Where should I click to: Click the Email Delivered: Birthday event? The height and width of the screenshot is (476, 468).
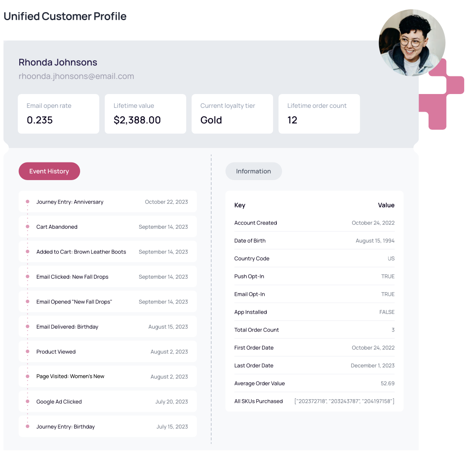click(x=108, y=327)
